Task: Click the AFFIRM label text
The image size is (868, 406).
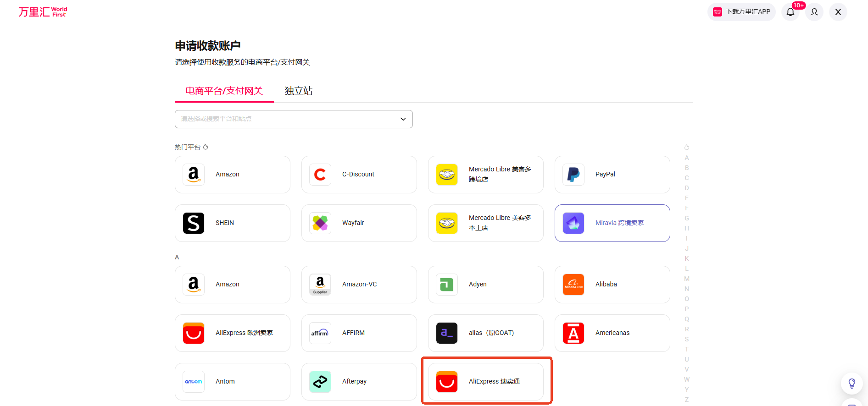Action: (x=353, y=333)
